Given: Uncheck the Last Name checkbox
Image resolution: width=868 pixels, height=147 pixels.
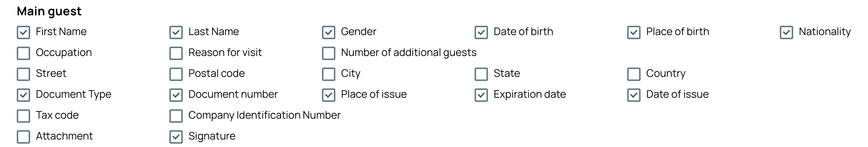Looking at the screenshot, I should point(176,32).
